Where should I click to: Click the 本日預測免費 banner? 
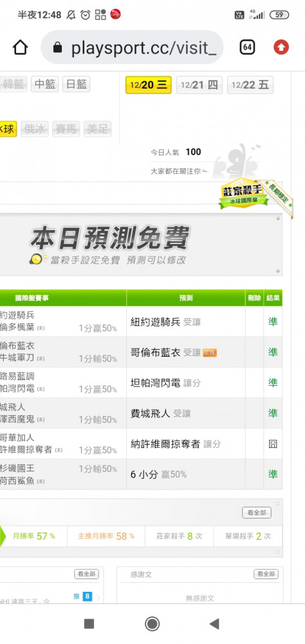click(140, 244)
